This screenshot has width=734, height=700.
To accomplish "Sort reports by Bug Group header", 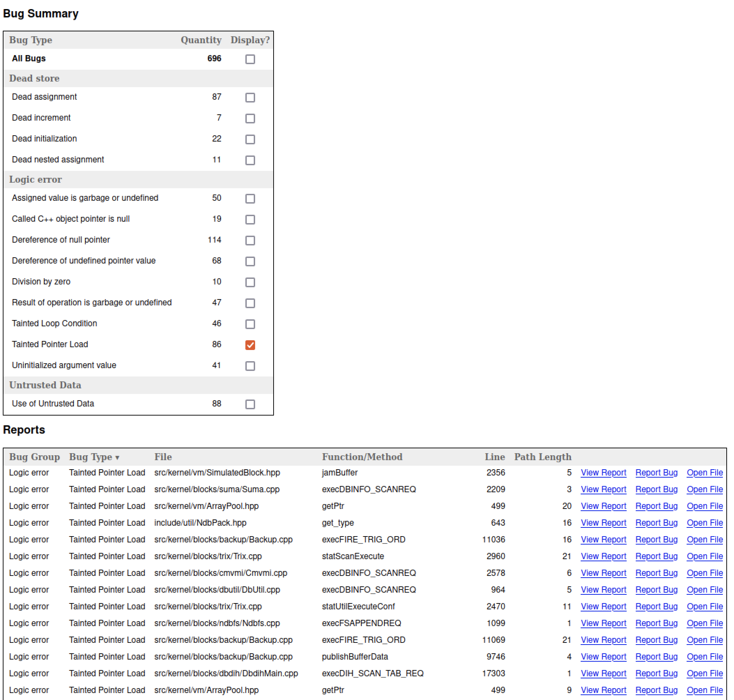I will tap(34, 457).
